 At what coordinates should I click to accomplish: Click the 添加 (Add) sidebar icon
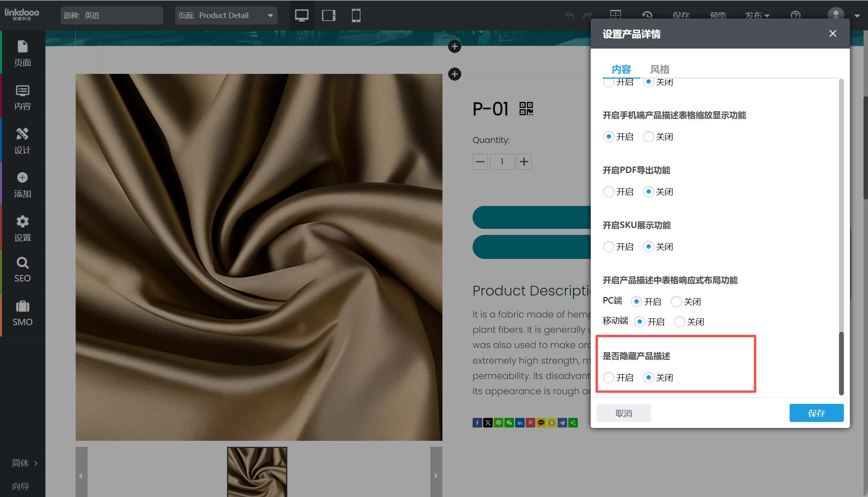[23, 184]
